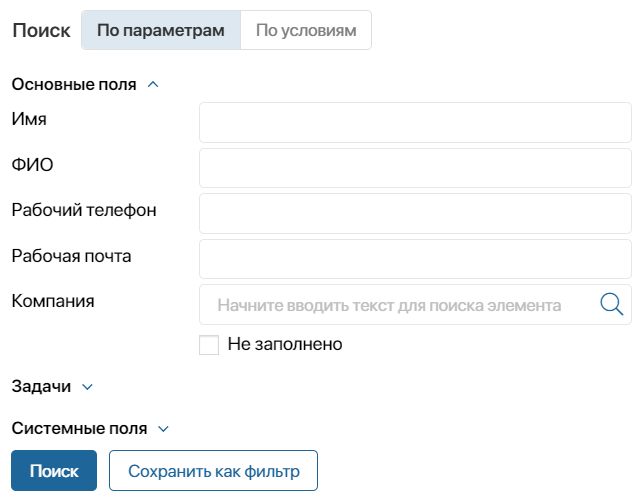Click into the Имя input field
This screenshot has width=643, height=499.
[x=415, y=123]
